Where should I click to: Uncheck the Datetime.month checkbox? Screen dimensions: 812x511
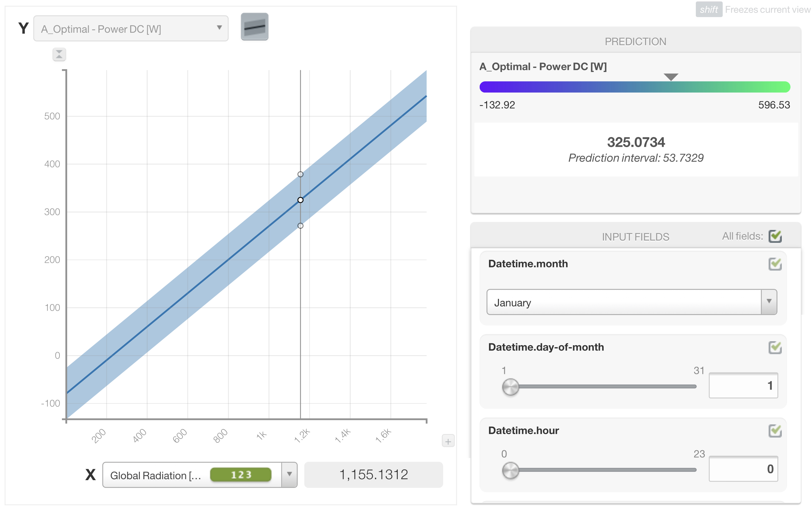point(775,264)
